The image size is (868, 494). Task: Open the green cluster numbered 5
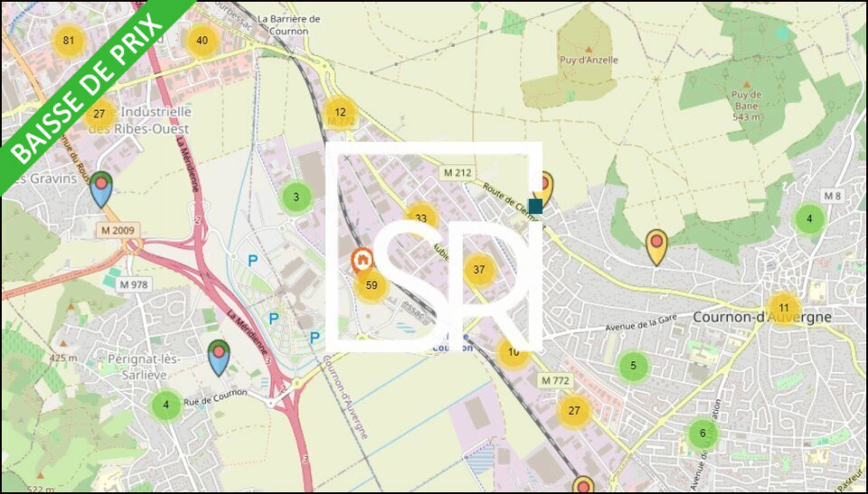click(x=633, y=366)
